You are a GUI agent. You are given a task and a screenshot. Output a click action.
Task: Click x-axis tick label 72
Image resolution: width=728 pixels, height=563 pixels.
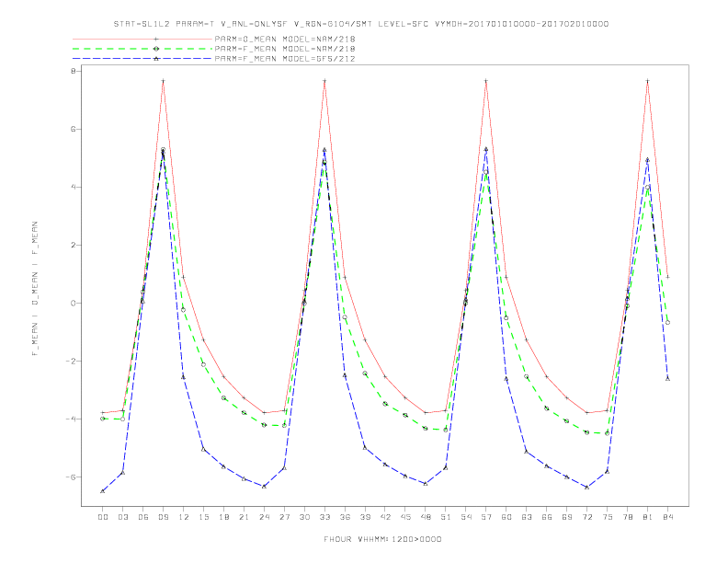[x=586, y=517]
